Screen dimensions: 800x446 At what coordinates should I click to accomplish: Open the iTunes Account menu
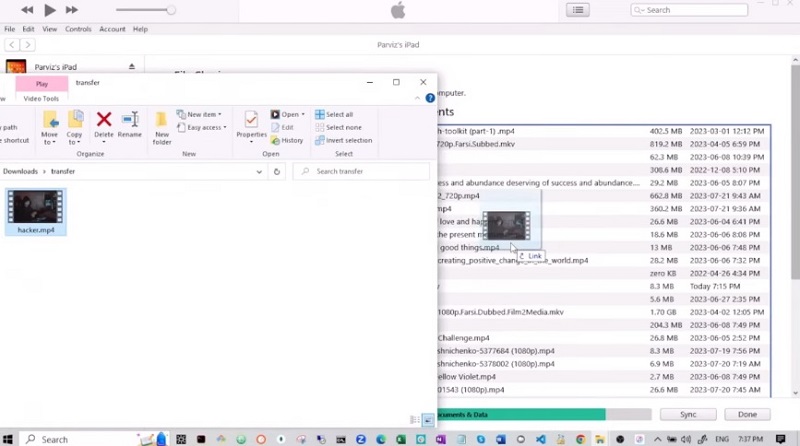point(112,29)
